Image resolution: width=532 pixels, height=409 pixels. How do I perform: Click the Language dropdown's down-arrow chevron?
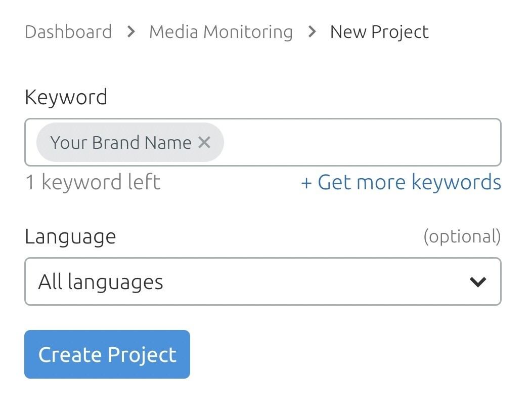(478, 281)
